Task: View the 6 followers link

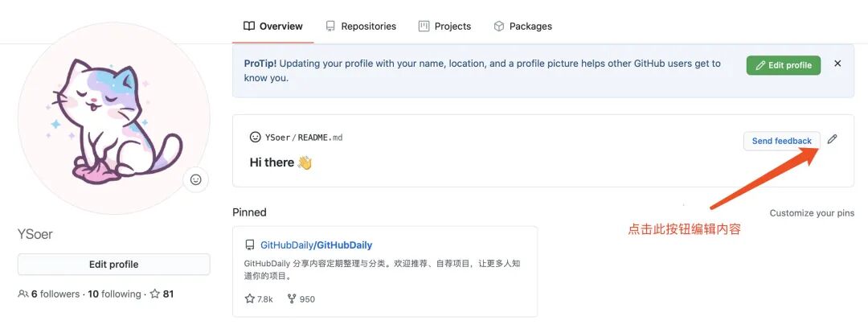Action: click(55, 294)
